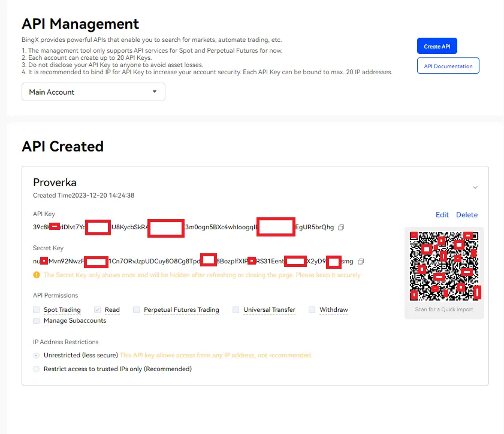The height and width of the screenshot is (434, 504).
Task: Open the Main Account dropdown
Action: [93, 92]
